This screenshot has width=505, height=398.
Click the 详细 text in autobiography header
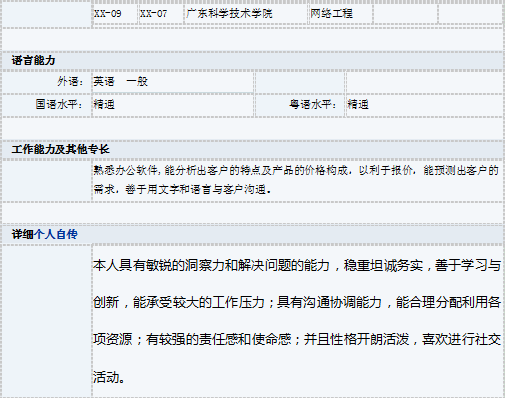23,234
